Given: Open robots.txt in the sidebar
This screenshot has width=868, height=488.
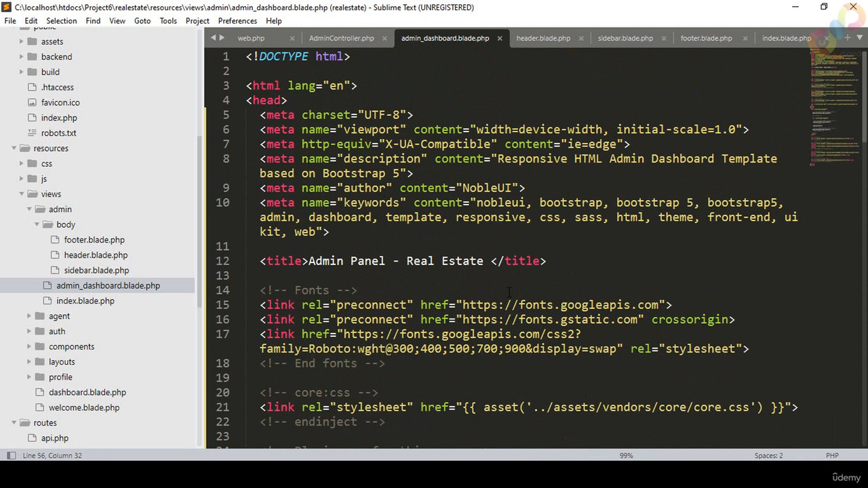Looking at the screenshot, I should [58, 133].
